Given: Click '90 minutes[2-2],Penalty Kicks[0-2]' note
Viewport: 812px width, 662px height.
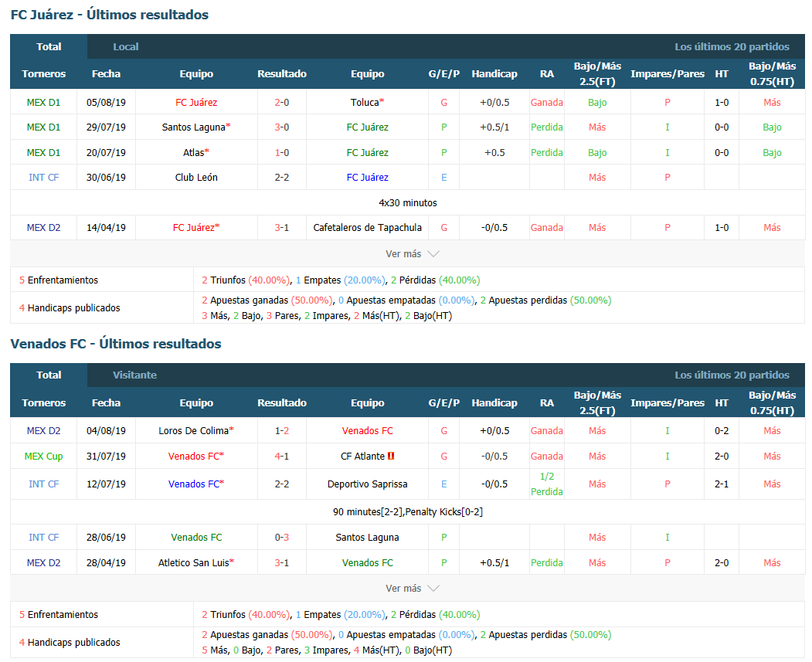Looking at the screenshot, I should point(408,512).
